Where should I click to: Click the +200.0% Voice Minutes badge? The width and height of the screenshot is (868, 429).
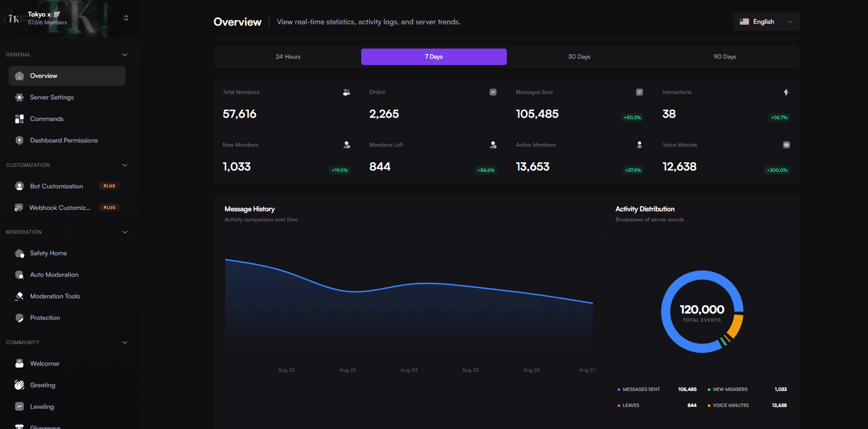click(777, 170)
